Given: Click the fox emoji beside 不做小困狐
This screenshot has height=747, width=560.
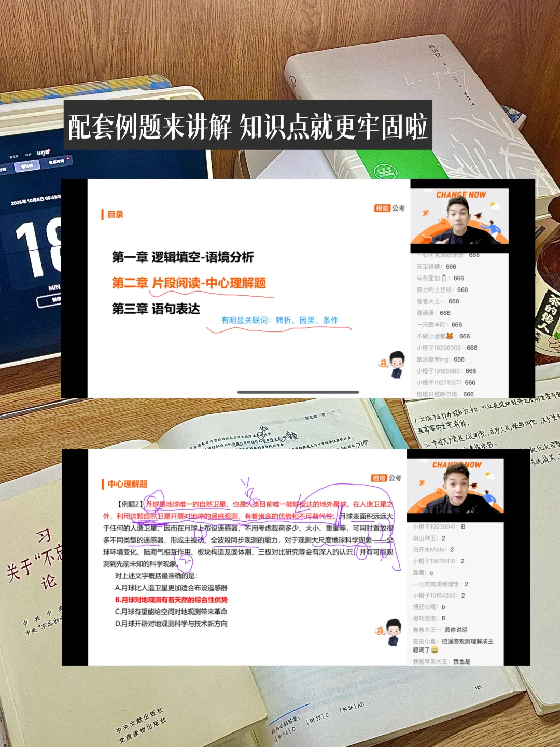Looking at the screenshot, I should click(451, 336).
